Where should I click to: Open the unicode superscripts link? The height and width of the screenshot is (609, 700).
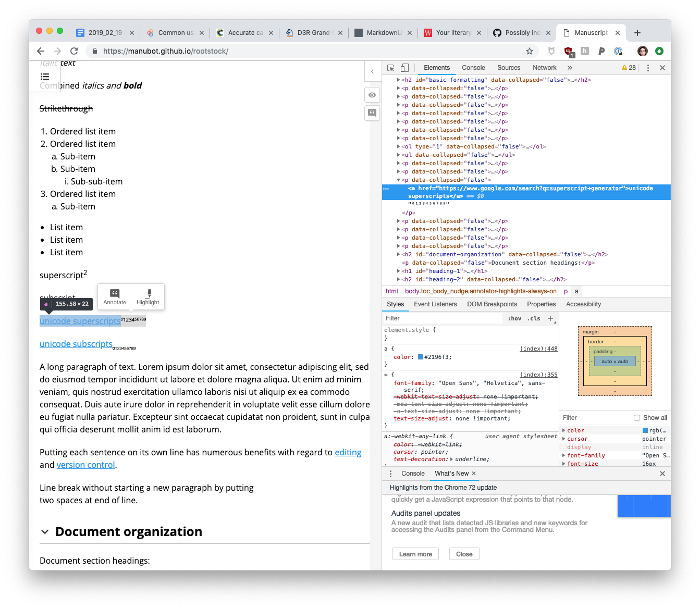pos(80,321)
